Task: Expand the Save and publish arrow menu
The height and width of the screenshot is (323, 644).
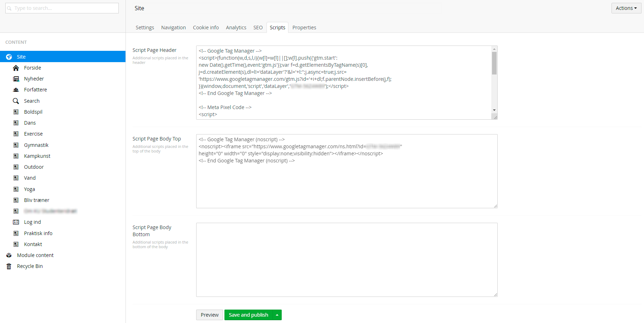Action: click(277, 315)
